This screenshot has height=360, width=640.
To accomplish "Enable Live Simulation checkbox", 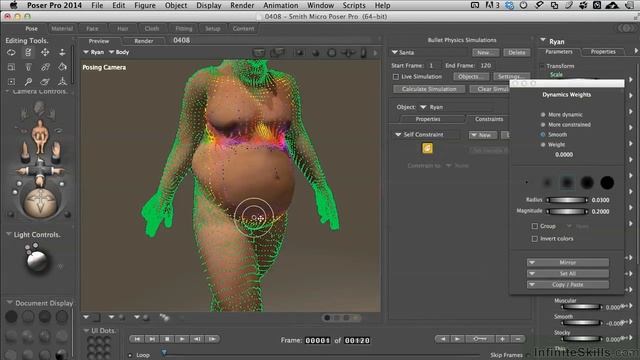I will [x=396, y=77].
